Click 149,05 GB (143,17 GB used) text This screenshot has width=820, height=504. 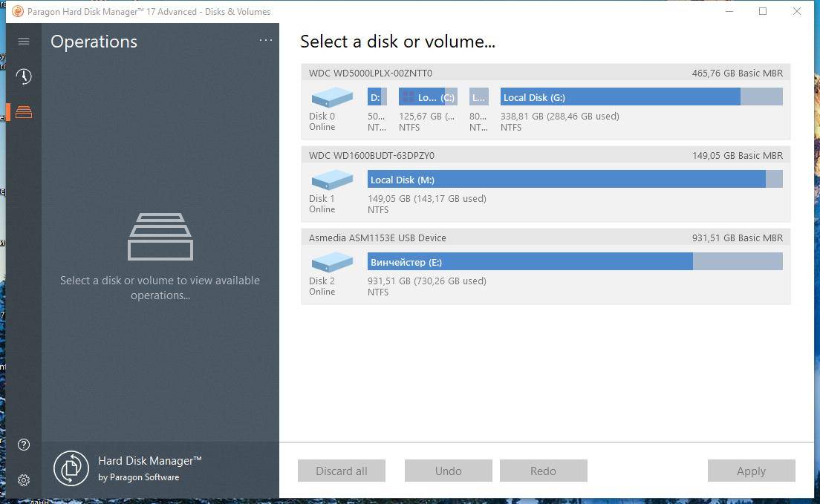pyautogui.click(x=427, y=199)
